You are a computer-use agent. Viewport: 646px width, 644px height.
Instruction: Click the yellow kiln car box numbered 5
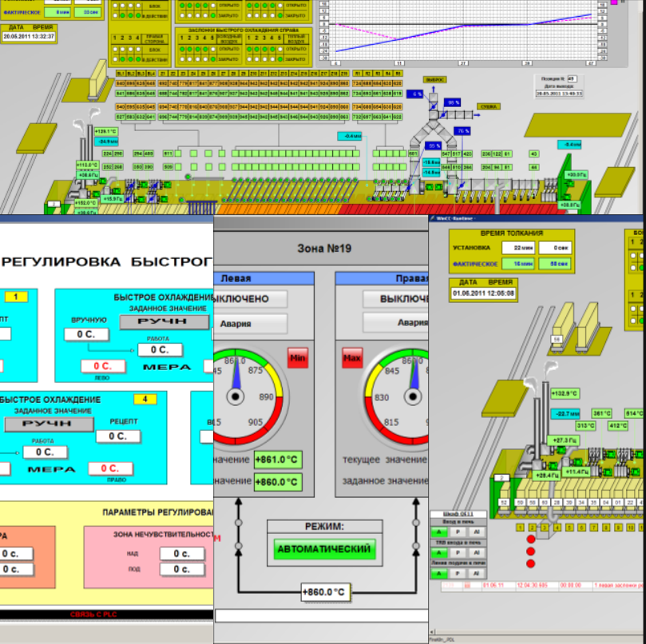(569, 527)
